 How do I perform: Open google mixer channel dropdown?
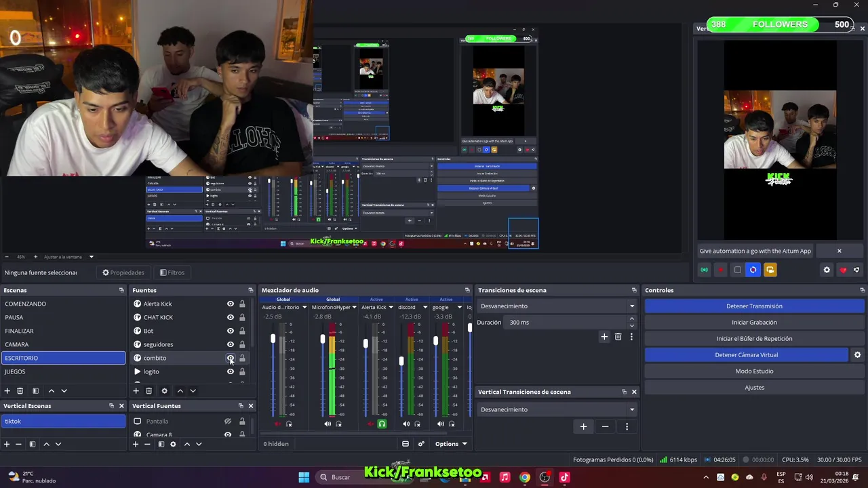pyautogui.click(x=460, y=307)
